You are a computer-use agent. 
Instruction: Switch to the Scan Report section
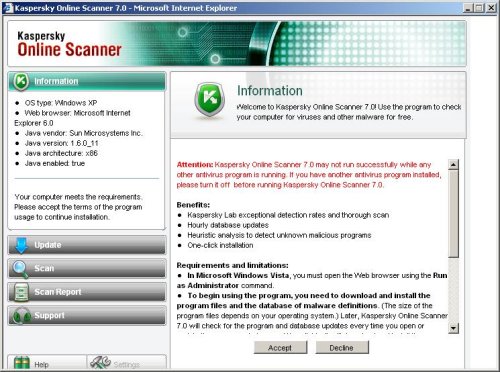[87, 292]
